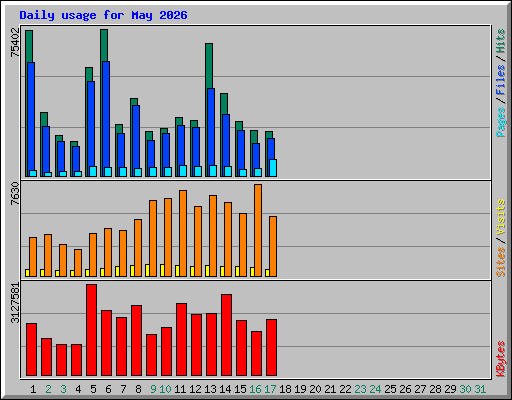This screenshot has height=400, width=512.
Task: Click the cyan pages bar for day 17
Action: tap(273, 168)
